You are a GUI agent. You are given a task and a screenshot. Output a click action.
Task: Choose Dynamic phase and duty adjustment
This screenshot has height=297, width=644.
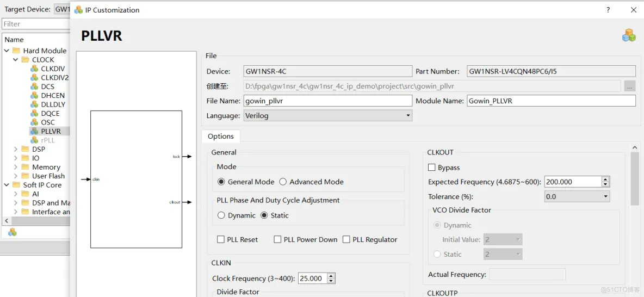pos(221,215)
